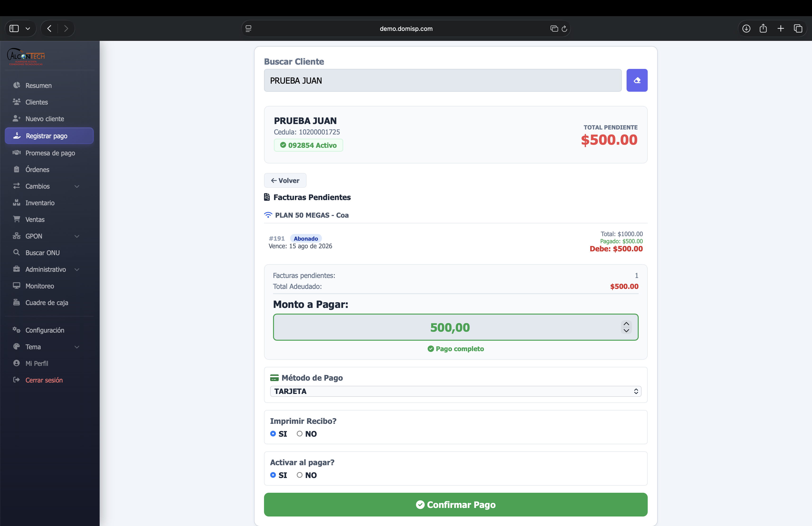The image size is (812, 526).
Task: Open Promesa de pago menu item
Action: (x=49, y=153)
